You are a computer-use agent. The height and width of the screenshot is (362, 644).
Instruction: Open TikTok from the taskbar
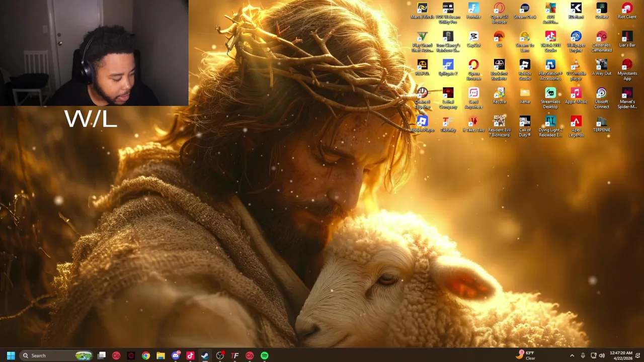tap(190, 355)
